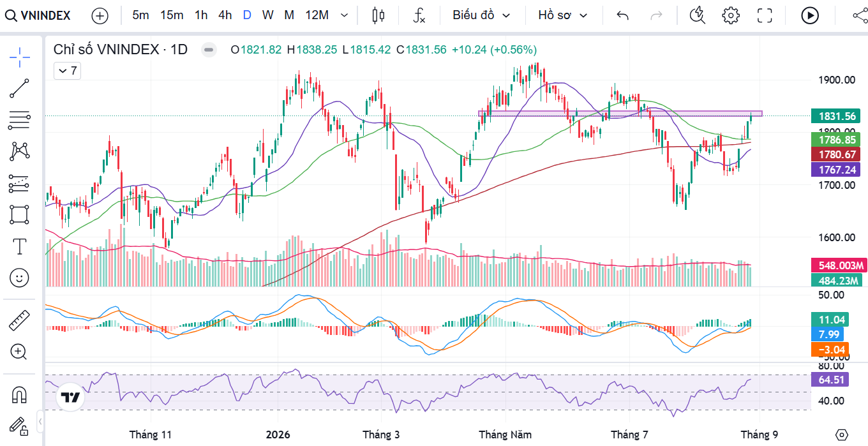The image size is (868, 446).
Task: Activate the zoom in tool
Action: coord(20,352)
